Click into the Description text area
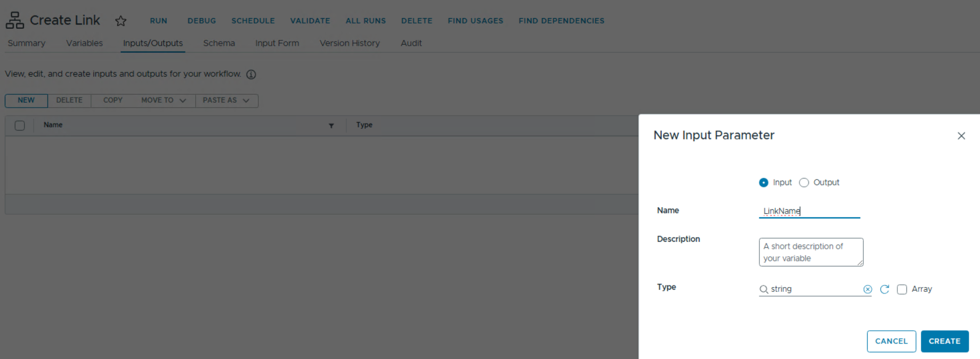Viewport: 980px width, 359px height. click(x=811, y=252)
